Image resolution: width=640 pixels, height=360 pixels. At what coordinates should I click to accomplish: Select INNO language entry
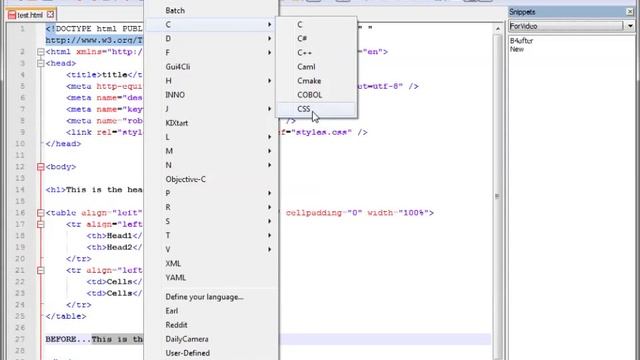click(211, 95)
